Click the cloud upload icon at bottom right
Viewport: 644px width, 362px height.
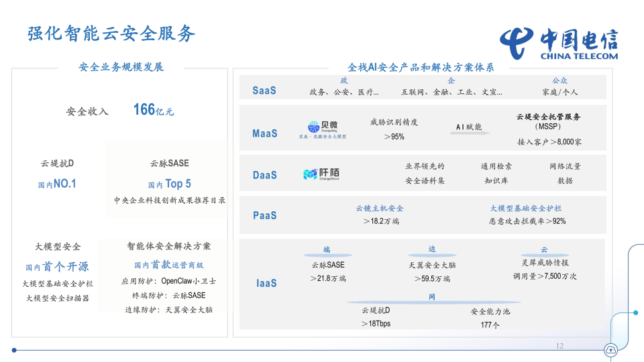point(610,350)
